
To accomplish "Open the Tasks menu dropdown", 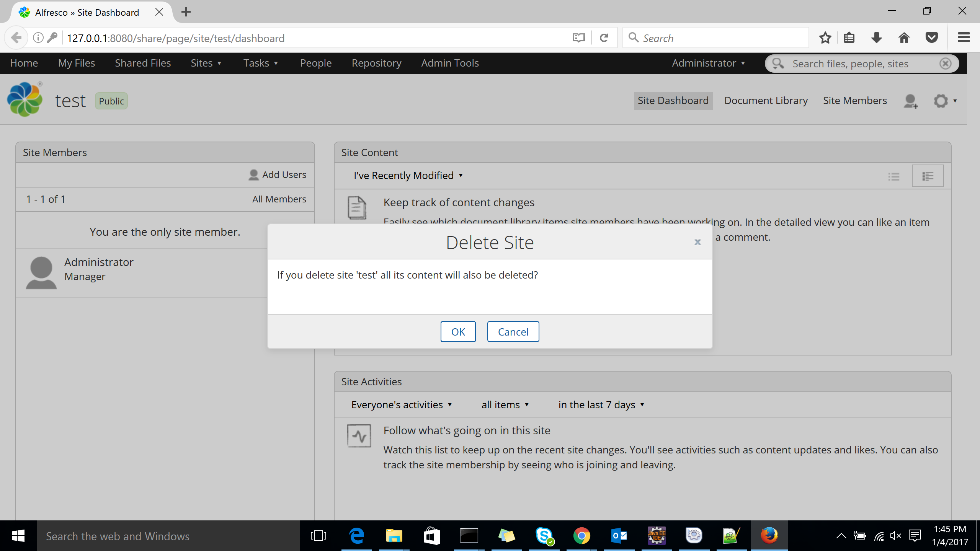I will coord(260,63).
